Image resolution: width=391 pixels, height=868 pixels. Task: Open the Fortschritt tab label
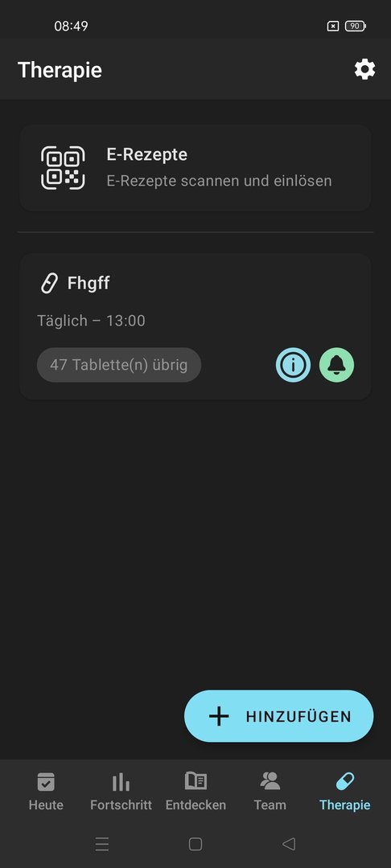pos(121,805)
